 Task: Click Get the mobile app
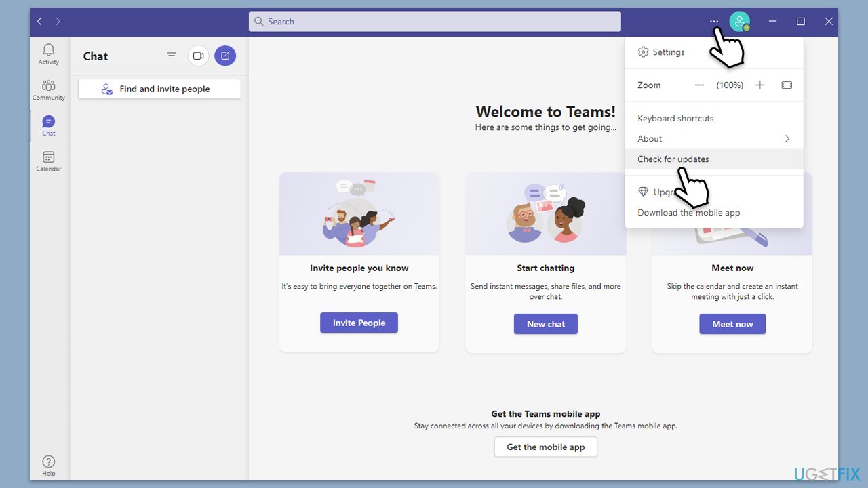coord(545,447)
